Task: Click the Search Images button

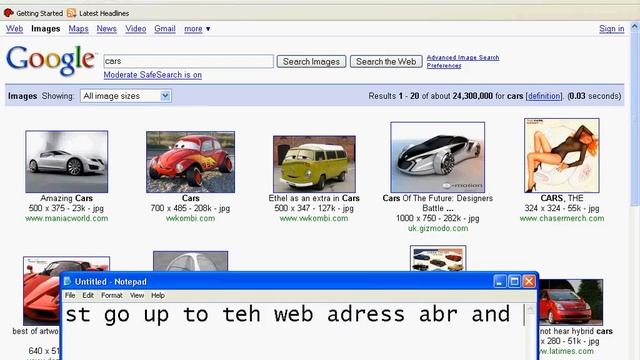Action: 311,62
